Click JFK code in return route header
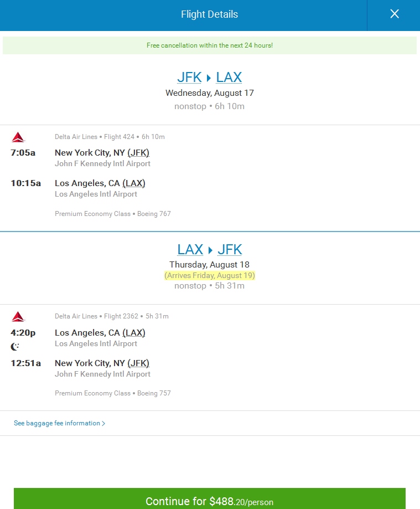Viewport: 420px width, 509px height. pos(230,249)
